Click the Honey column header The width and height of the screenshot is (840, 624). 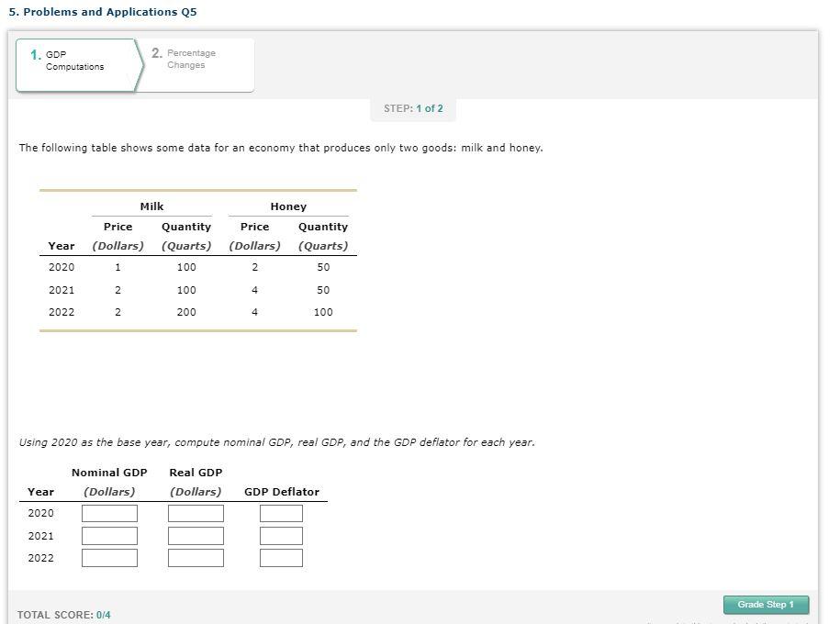(288, 206)
